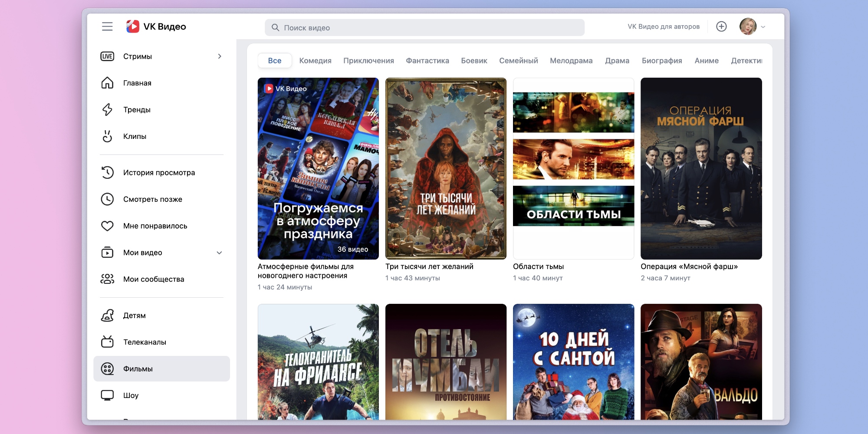Click title Атмосферные фильмы для новогоднего настроения
Viewport: 868px width, 434px height.
306,271
